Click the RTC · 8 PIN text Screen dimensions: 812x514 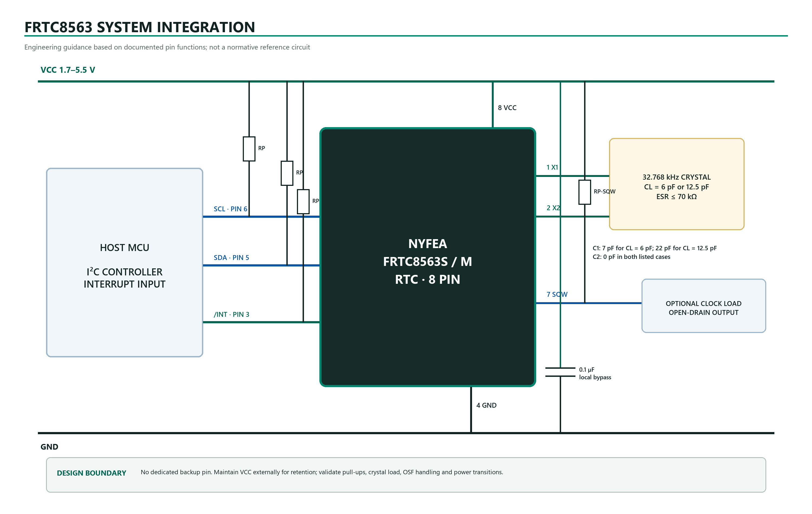coord(428,279)
